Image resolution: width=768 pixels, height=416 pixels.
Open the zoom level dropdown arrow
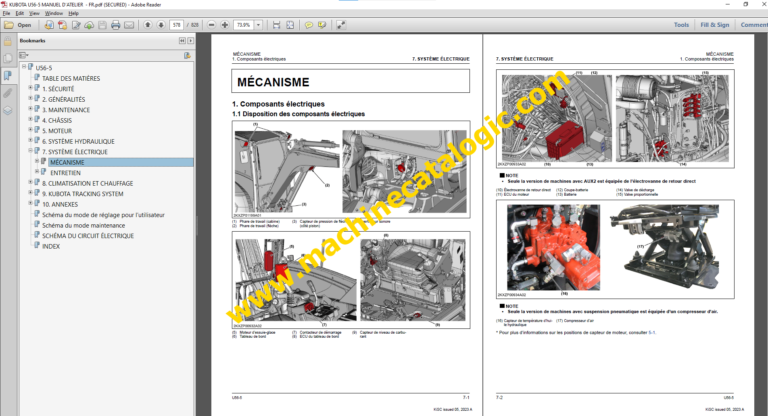click(258, 25)
